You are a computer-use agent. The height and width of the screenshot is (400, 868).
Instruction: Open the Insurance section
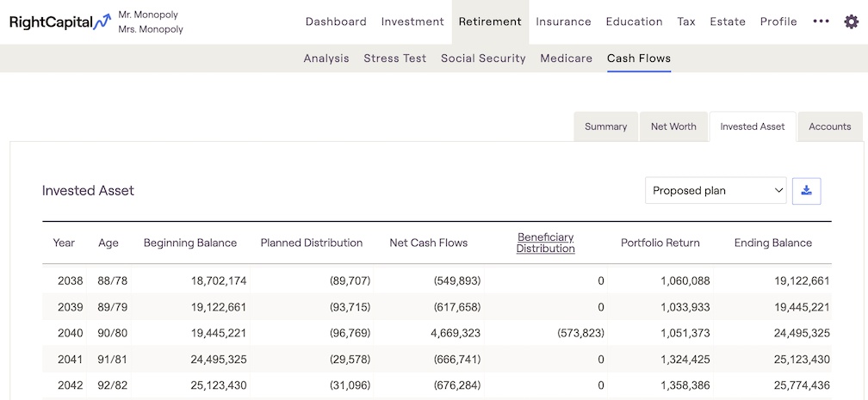click(563, 22)
